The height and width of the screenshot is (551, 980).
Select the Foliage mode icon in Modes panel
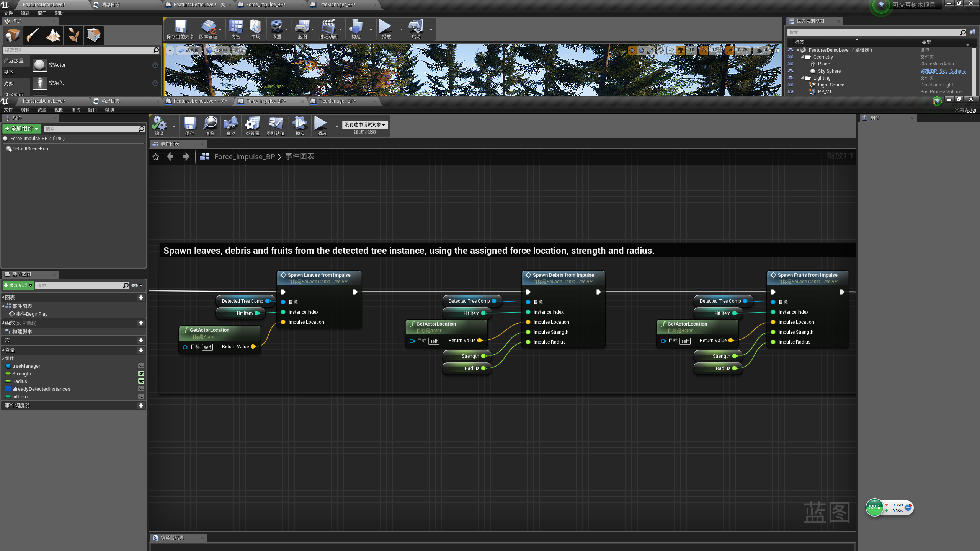(73, 35)
